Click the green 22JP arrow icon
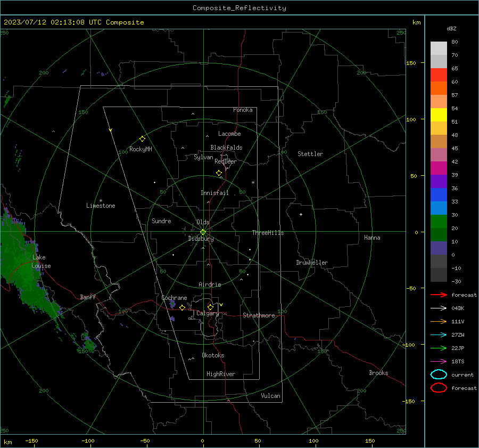Image resolution: width=479 pixels, height=448 pixels. click(x=439, y=348)
